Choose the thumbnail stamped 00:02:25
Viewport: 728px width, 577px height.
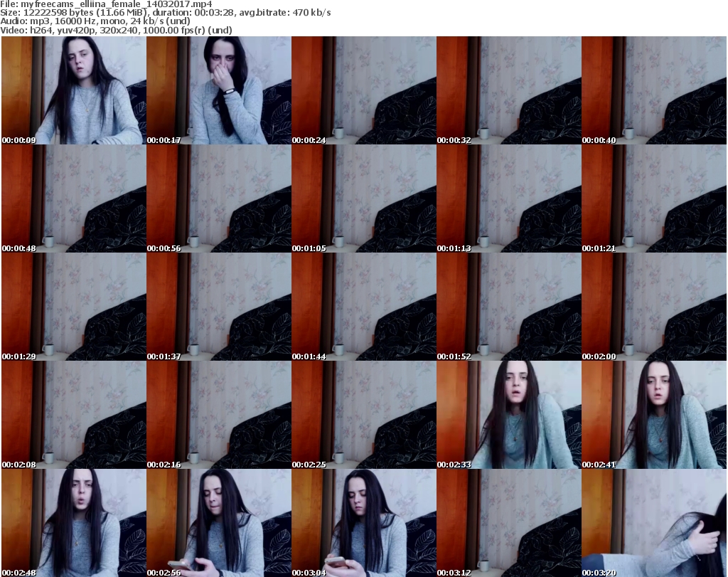[363, 415]
